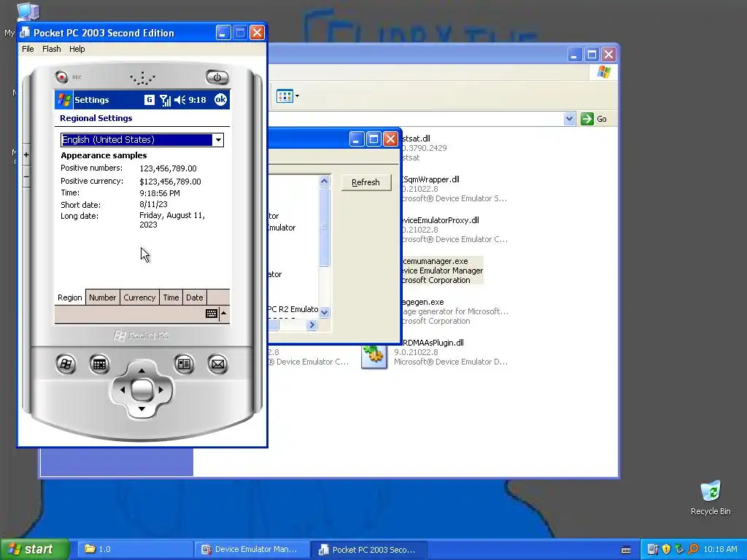This screenshot has height=560, width=747.
Task: Select dvcemumanager.exe file in Explorer
Action: pos(442,271)
